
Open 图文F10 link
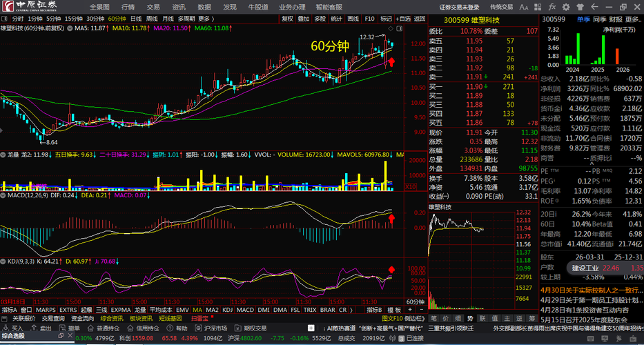392,318
